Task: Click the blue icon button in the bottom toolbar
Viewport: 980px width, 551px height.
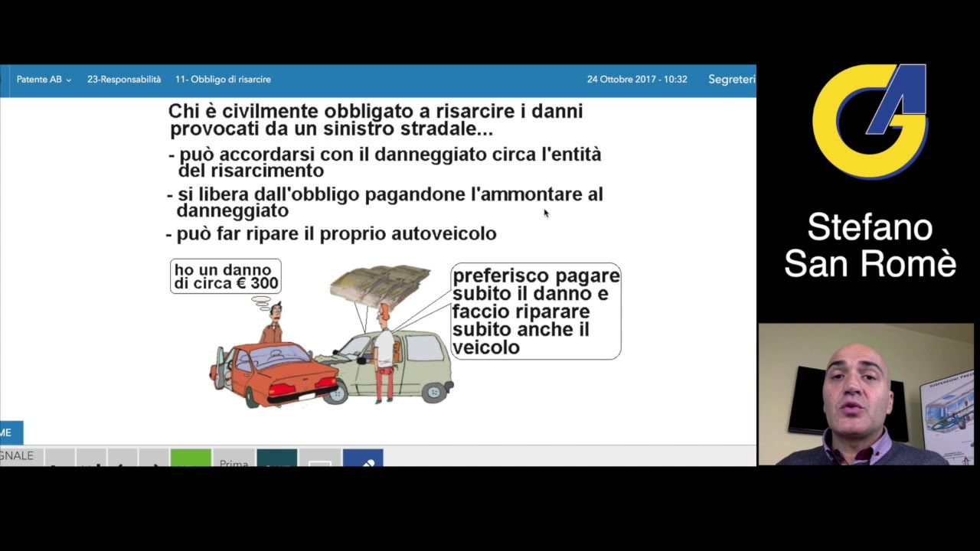Action: pyautogui.click(x=363, y=458)
